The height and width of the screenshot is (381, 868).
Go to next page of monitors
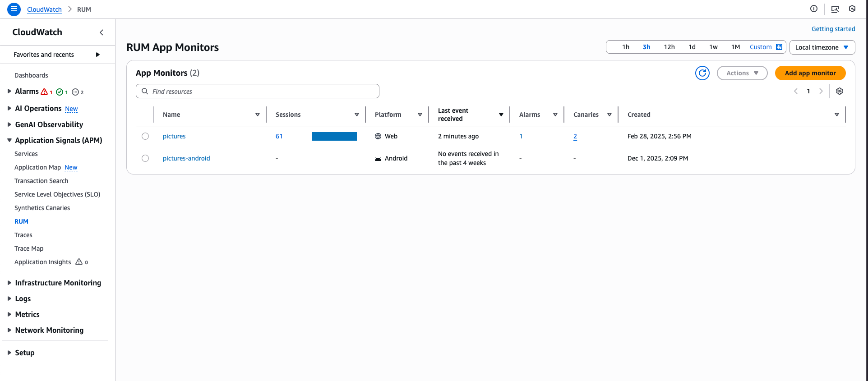(x=821, y=91)
